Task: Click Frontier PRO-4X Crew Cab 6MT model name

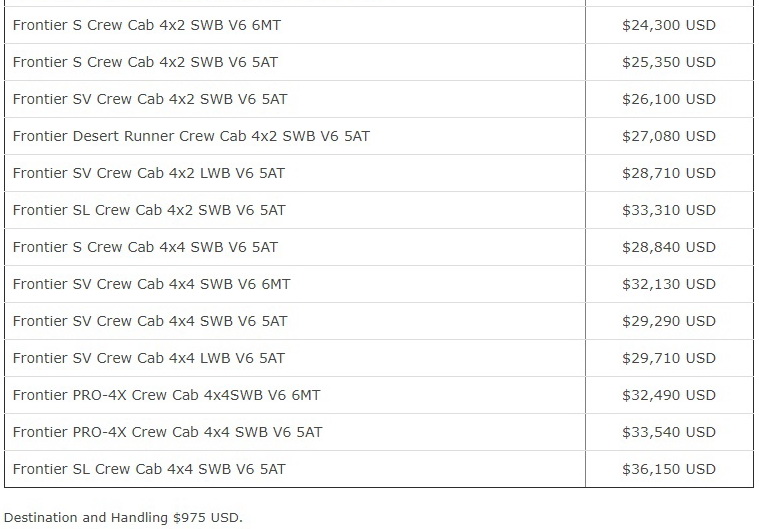Action: [x=166, y=395]
